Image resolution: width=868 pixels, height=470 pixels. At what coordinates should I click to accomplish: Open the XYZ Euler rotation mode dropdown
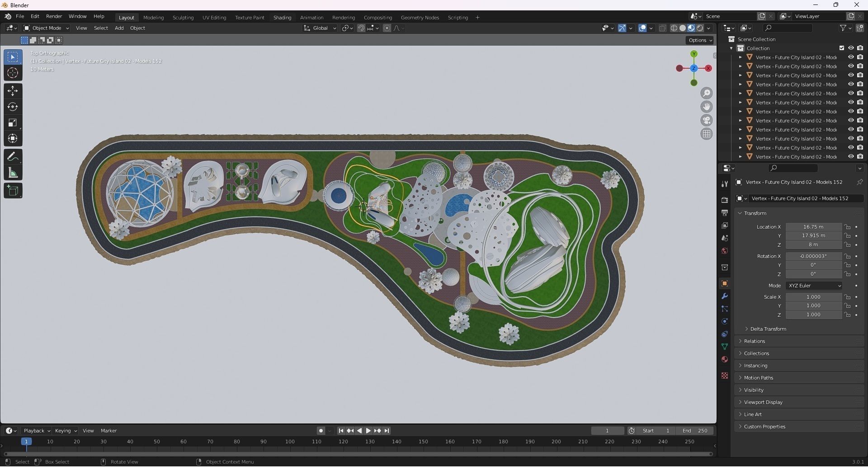click(814, 286)
